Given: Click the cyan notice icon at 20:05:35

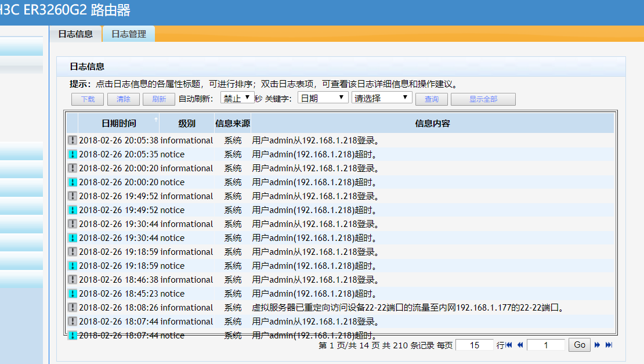Looking at the screenshot, I should (x=73, y=154).
